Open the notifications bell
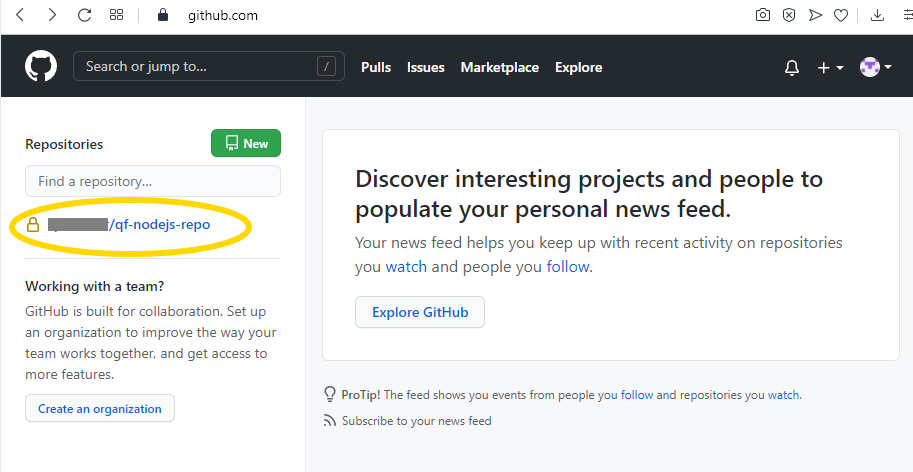Viewport: 913px width, 472px height. (792, 67)
